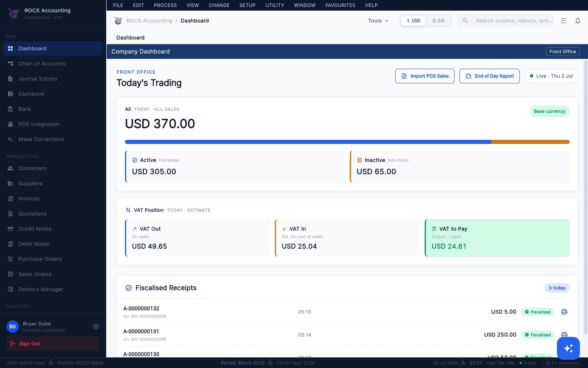The height and width of the screenshot is (368, 588).
Task: Expand the Tools dropdown
Action: click(x=378, y=21)
